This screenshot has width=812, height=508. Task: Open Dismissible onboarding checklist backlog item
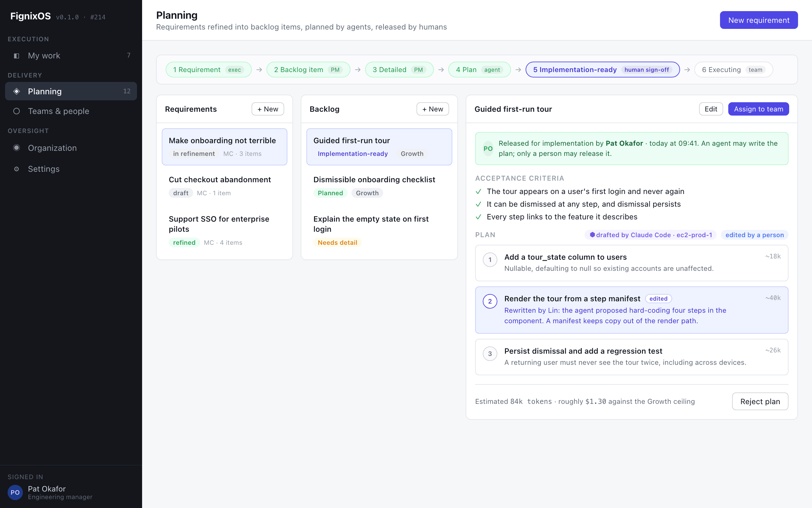point(379,186)
